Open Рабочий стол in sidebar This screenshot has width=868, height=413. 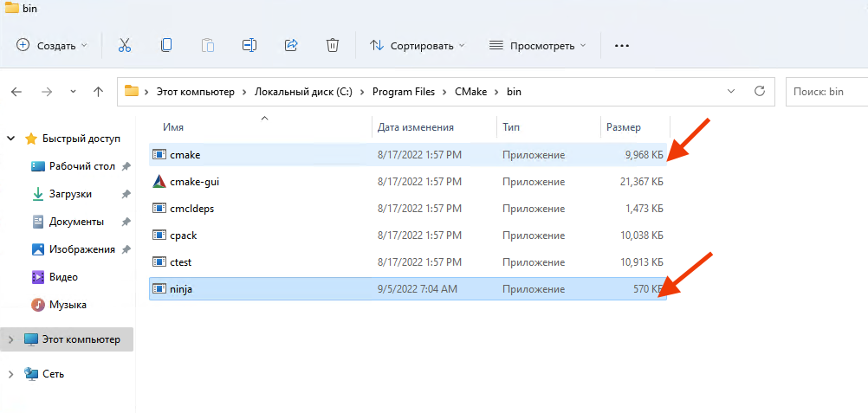(82, 166)
